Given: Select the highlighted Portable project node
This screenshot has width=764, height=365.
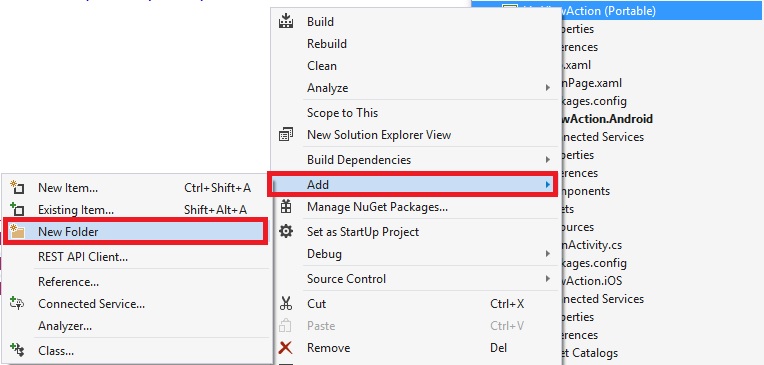Looking at the screenshot, I should (617, 10).
